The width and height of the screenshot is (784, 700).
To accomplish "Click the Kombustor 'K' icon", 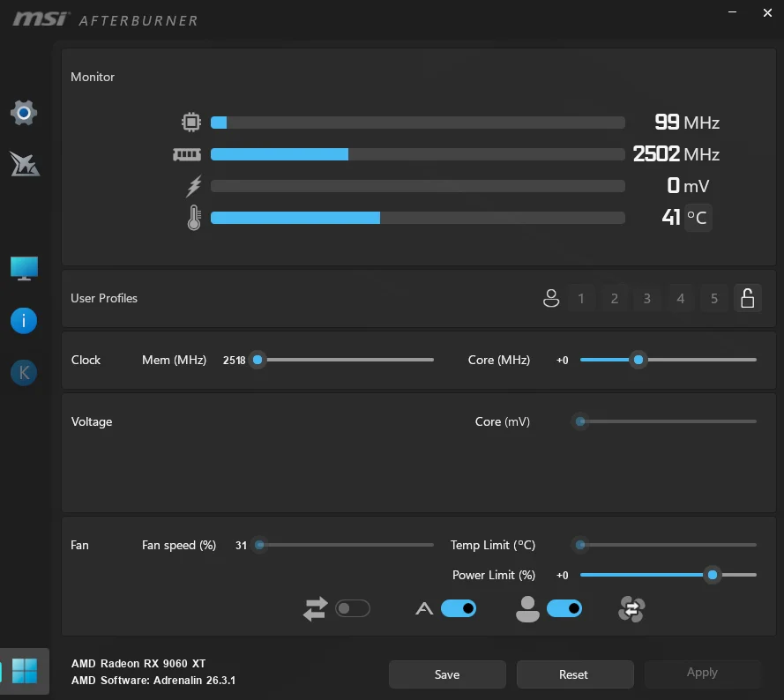I will point(24,373).
